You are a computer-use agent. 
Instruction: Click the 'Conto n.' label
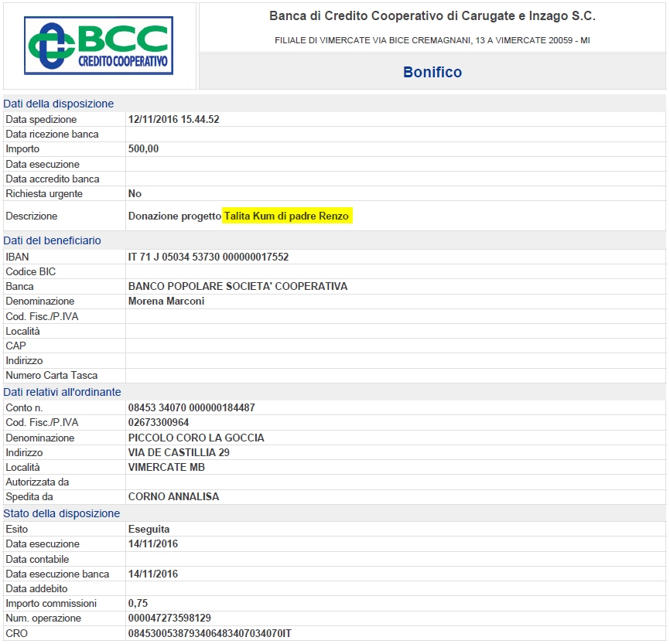[24, 408]
